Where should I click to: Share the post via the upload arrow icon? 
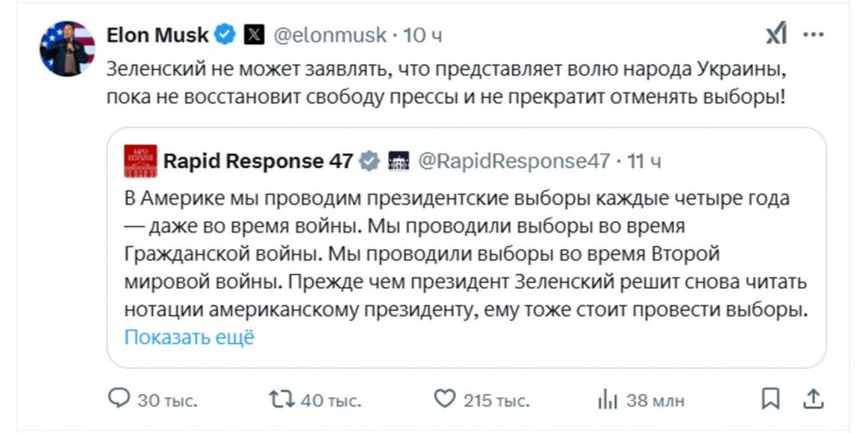tap(814, 398)
